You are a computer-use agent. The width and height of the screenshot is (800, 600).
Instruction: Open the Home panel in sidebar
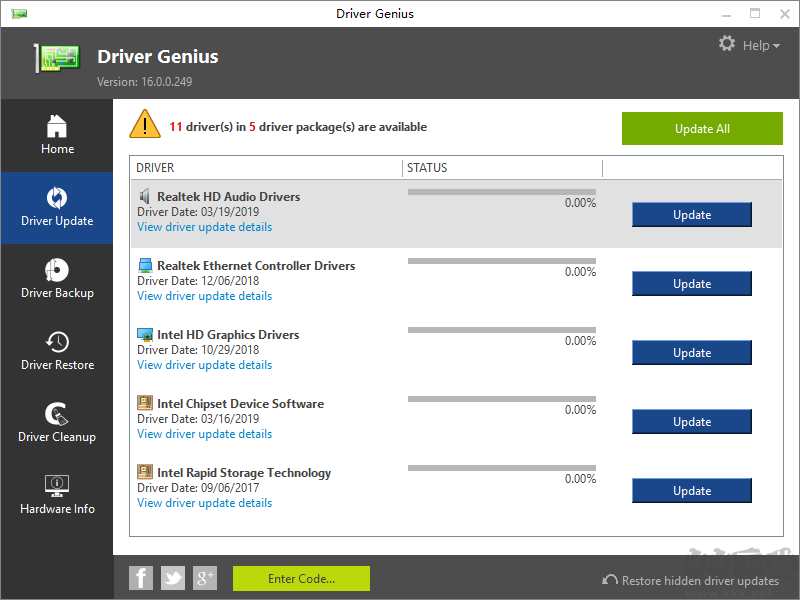57,135
